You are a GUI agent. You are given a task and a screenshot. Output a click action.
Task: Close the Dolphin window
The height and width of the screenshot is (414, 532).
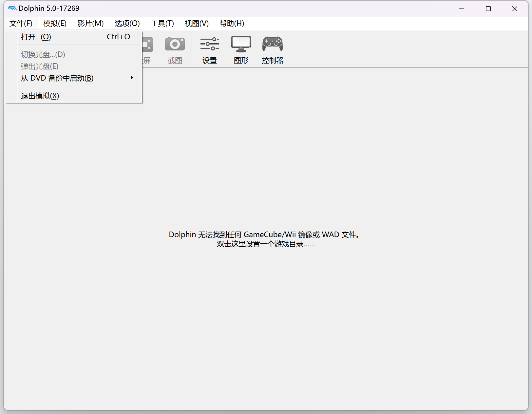pos(515,9)
